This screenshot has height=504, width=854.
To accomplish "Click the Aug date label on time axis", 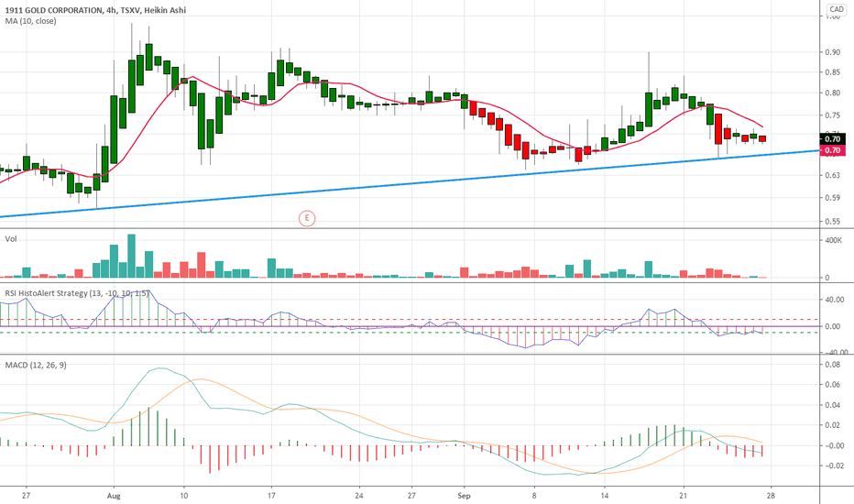I will pyautogui.click(x=114, y=496).
